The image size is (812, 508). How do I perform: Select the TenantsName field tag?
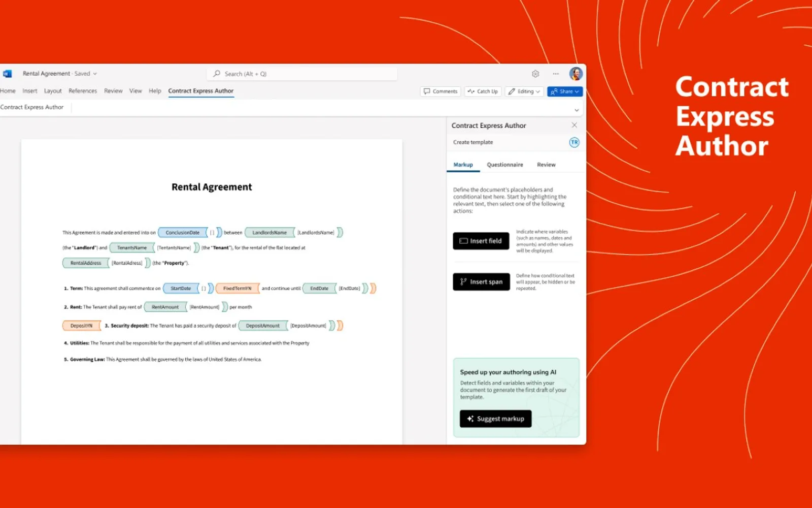132,247
